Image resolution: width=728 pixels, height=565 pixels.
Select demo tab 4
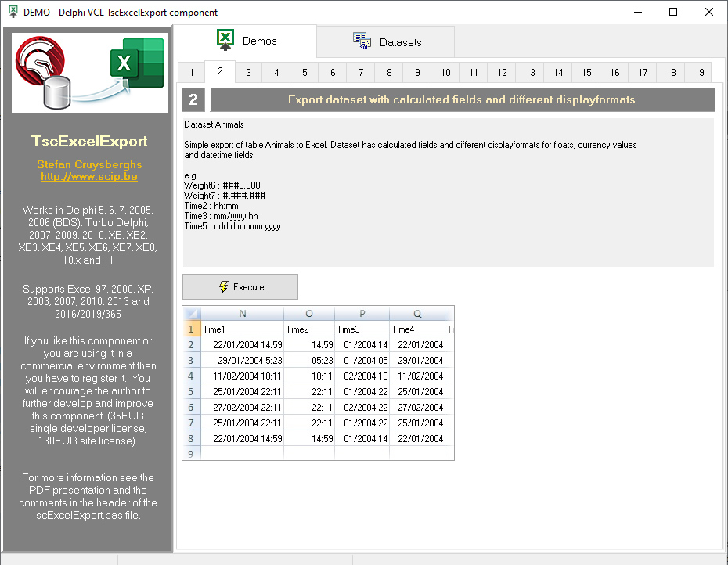[276, 73]
